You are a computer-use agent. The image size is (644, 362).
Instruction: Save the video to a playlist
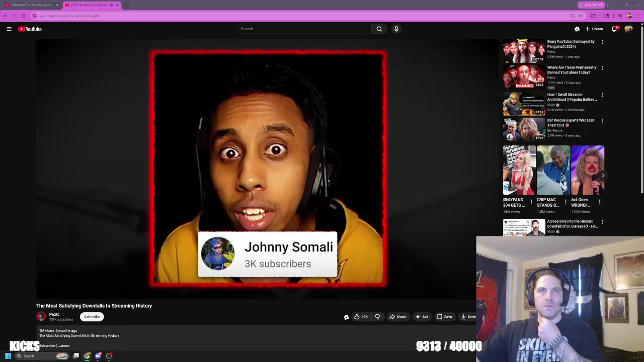pos(444,317)
